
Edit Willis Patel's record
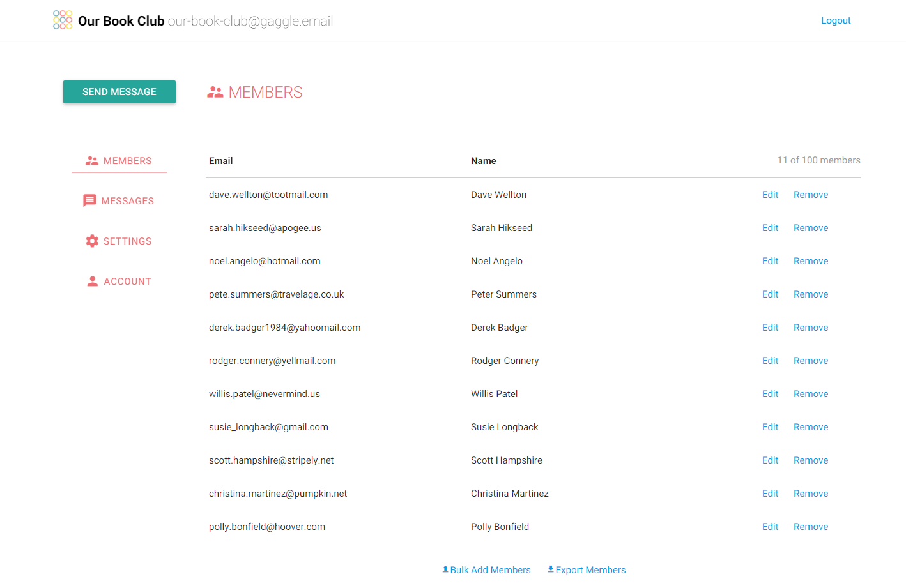point(770,394)
